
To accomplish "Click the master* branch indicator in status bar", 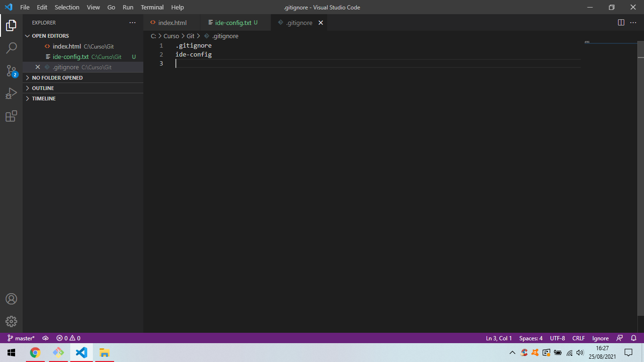I will [x=21, y=338].
